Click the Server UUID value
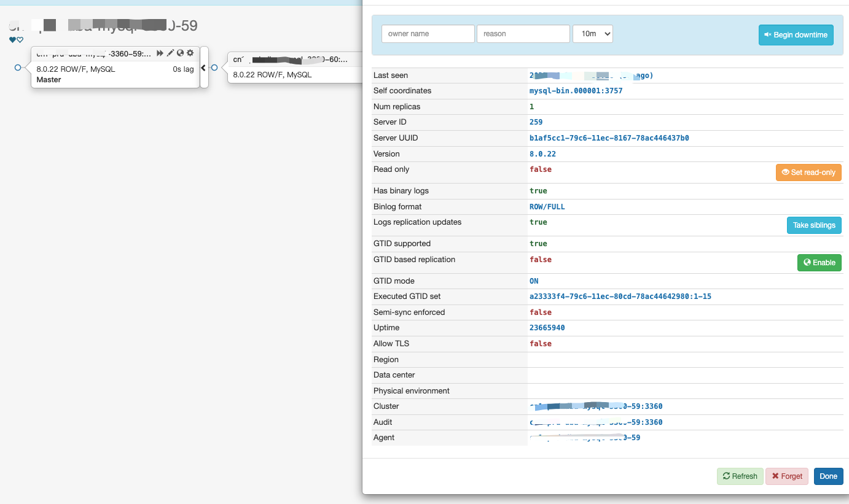Screen dimensions: 849x504 (609, 138)
